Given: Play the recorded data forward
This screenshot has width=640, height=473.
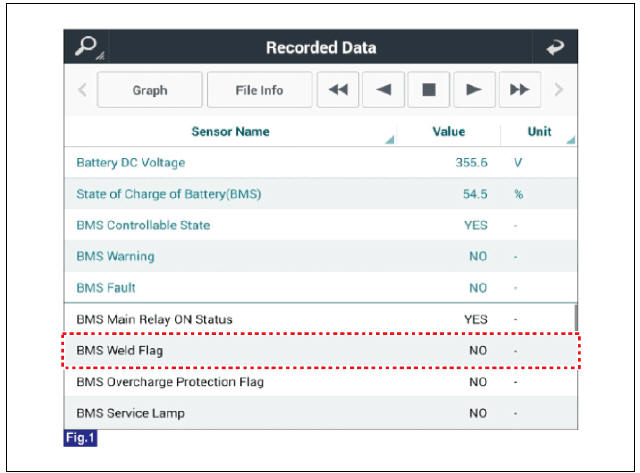Looking at the screenshot, I should 475,90.
